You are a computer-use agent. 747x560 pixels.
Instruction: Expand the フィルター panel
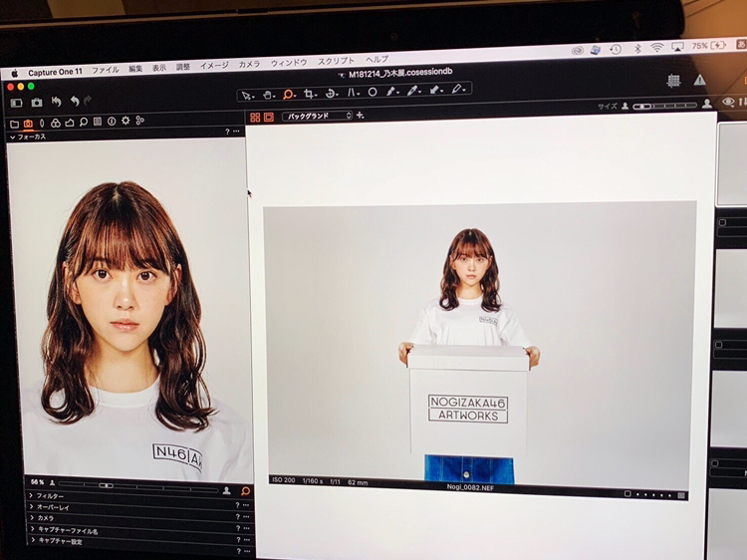pyautogui.click(x=32, y=495)
